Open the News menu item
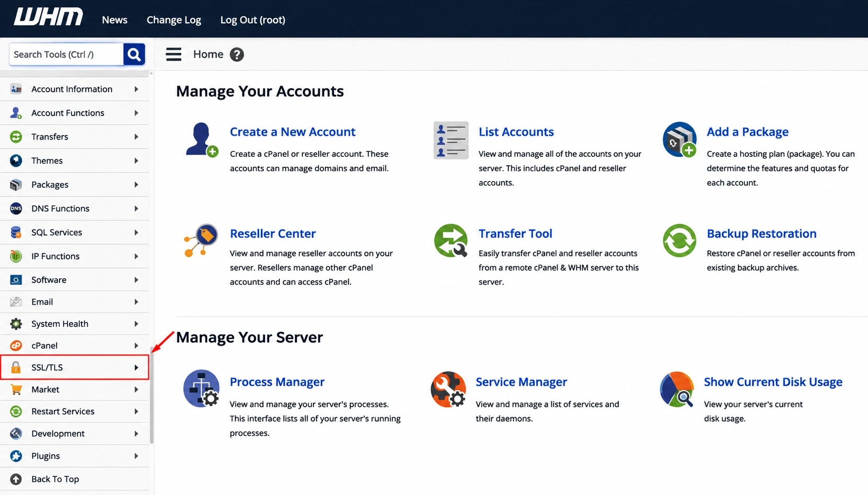Viewport: 868px width, 495px height. 114,20
